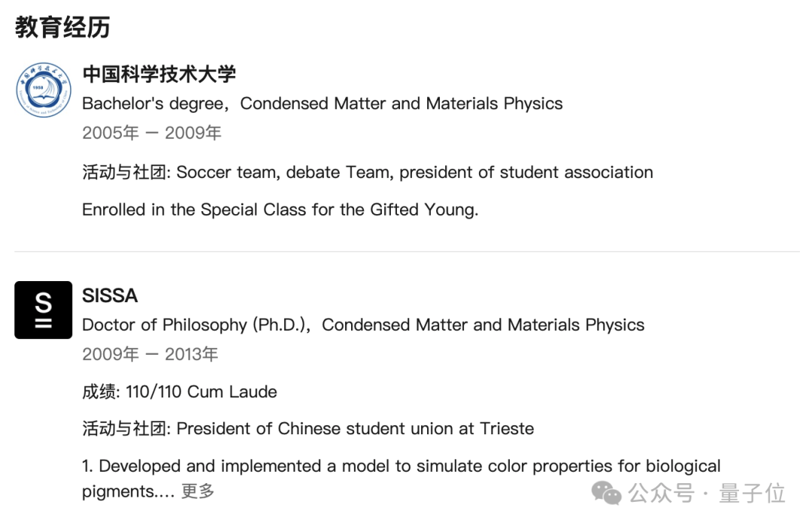Click the Soccer team, debate Team activities line

[x=367, y=172]
